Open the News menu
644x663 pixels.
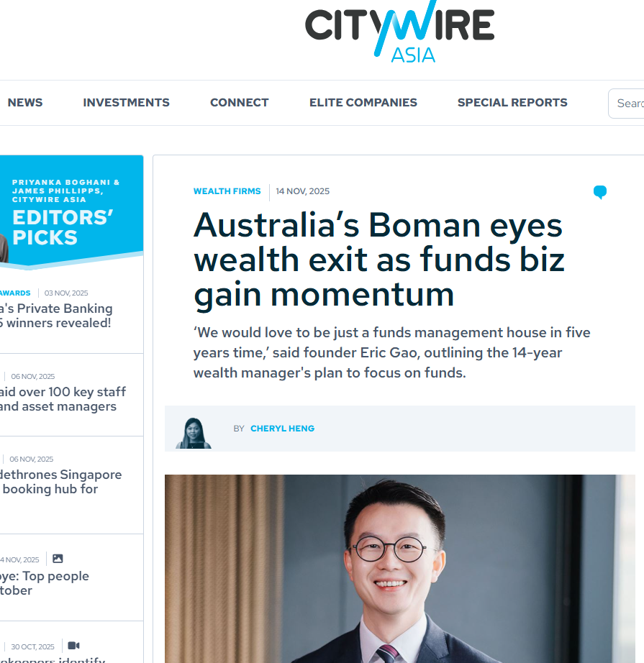[25, 103]
